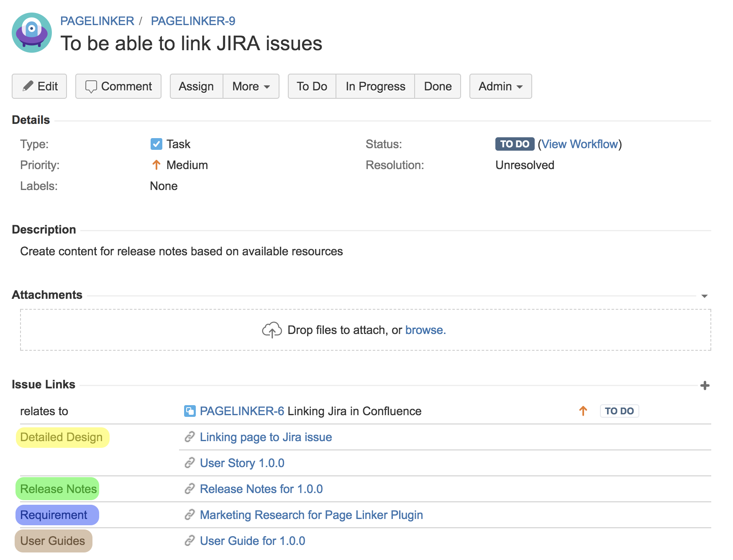
Task: Click the PAGELINKER project avatar icon
Action: [x=32, y=33]
